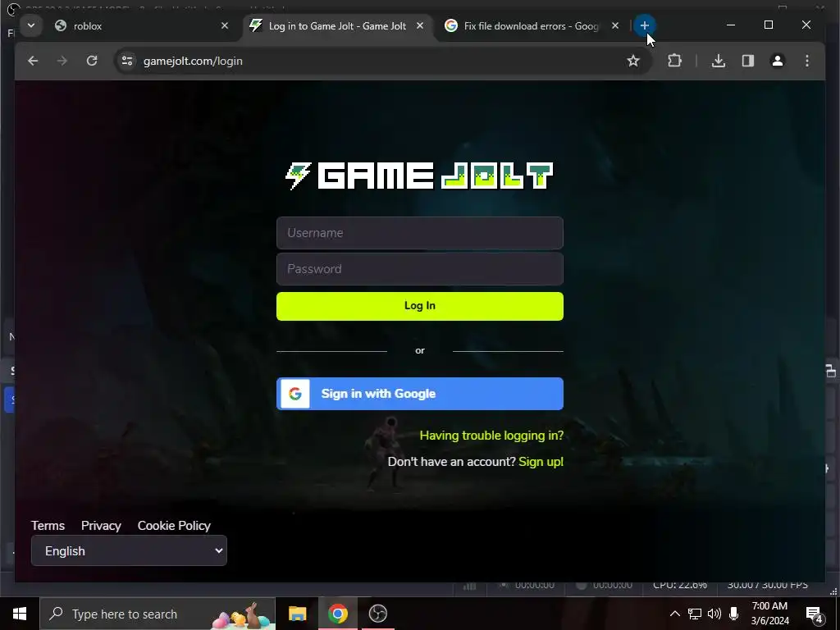Reload the Game Jolt page
Screen dimensions: 840x630
(92, 61)
